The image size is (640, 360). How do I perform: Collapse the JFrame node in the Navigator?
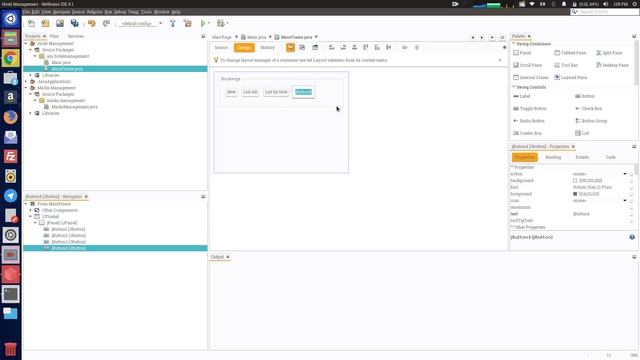point(31,216)
